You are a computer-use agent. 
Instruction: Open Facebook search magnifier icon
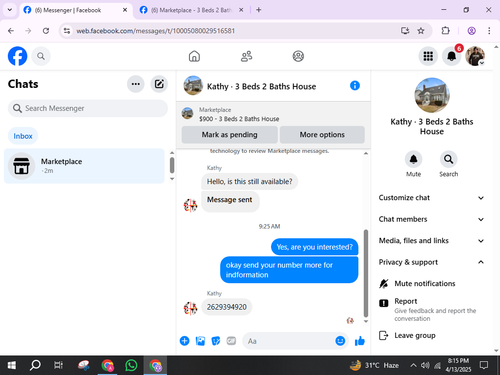click(x=41, y=56)
